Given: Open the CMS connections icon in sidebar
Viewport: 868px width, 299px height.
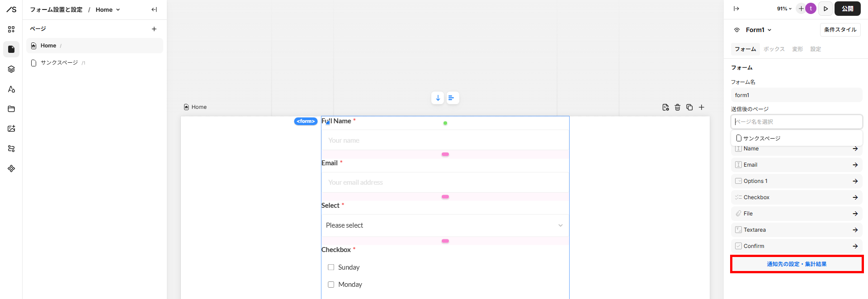Looking at the screenshot, I should [11, 149].
